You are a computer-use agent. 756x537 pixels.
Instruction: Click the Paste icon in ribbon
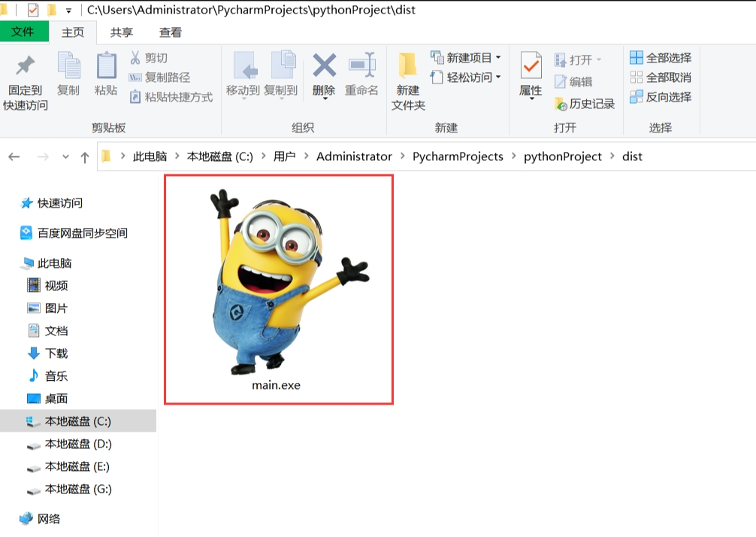106,68
